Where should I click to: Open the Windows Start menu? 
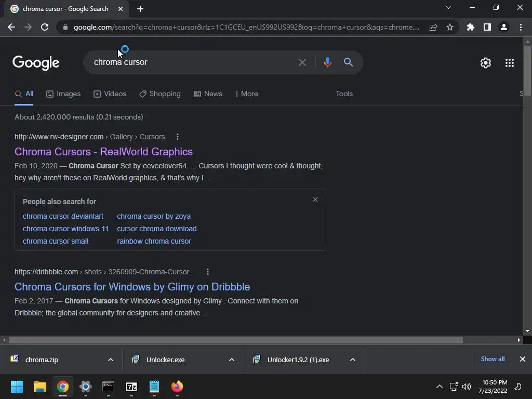tap(17, 387)
